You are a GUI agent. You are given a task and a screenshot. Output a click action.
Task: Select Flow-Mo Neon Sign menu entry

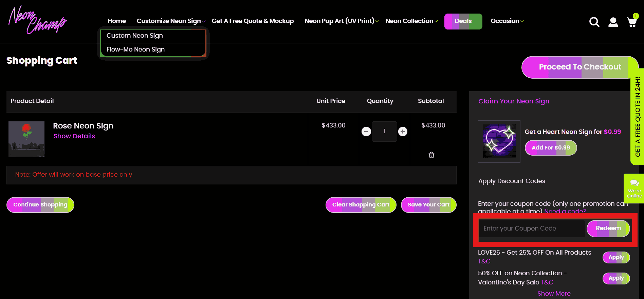point(135,49)
